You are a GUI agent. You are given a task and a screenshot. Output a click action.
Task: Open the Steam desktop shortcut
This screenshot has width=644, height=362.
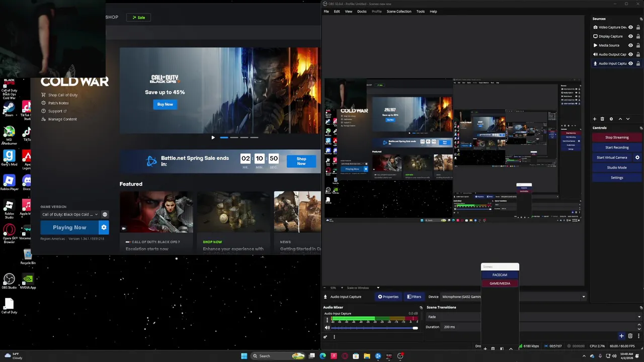[9, 110]
